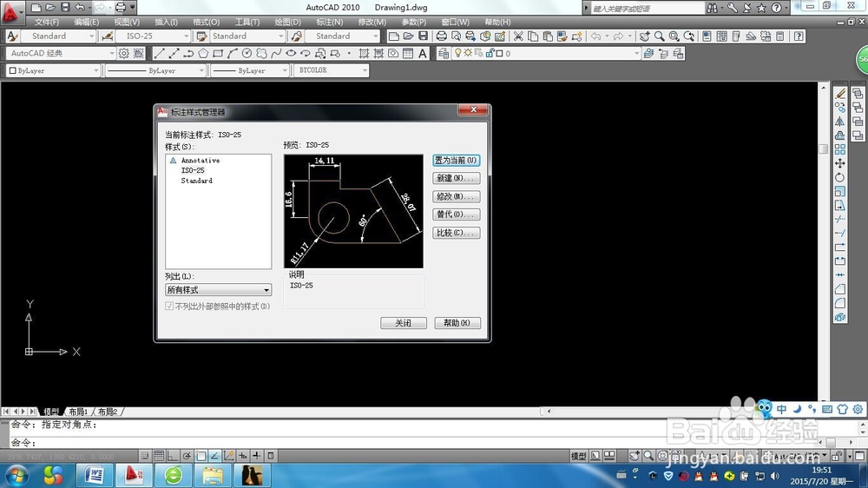This screenshot has width=868, height=488.
Task: Open the 文件(F) menu
Action: (x=47, y=23)
